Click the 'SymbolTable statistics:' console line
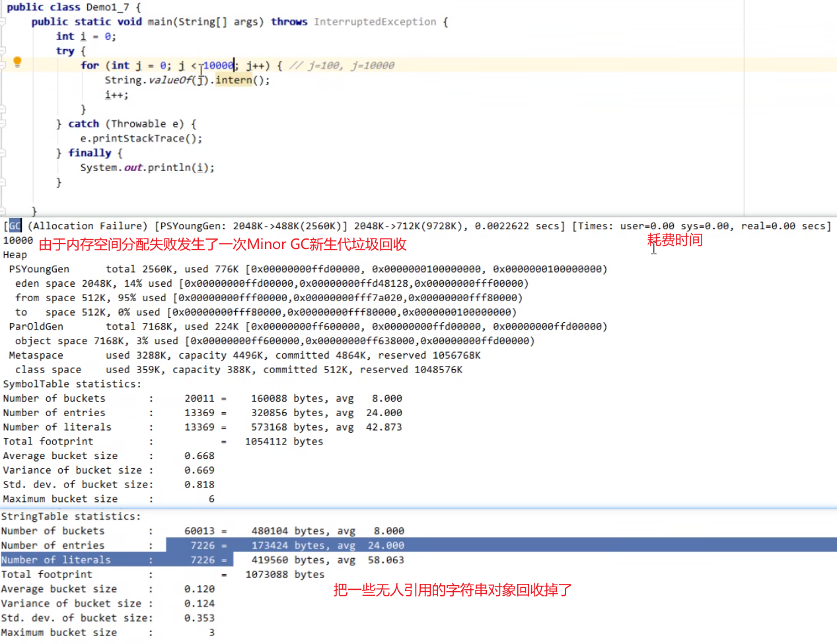This screenshot has width=837, height=644. pyautogui.click(x=72, y=384)
